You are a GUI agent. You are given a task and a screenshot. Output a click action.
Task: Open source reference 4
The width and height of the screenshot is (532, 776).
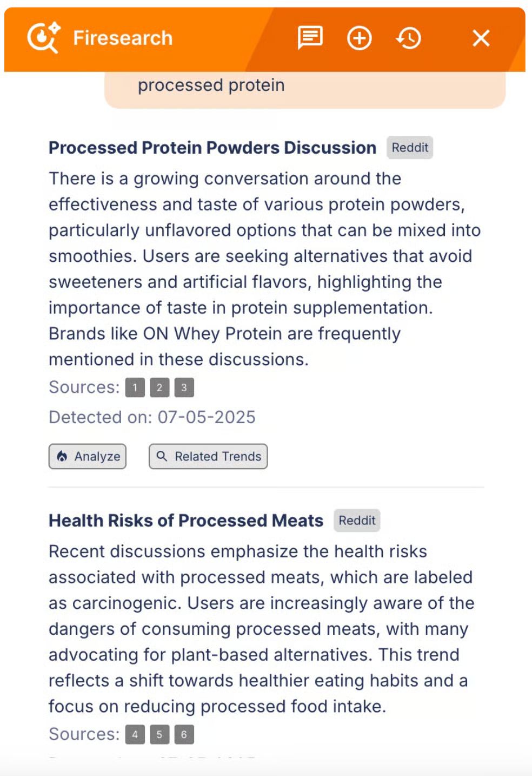click(135, 734)
